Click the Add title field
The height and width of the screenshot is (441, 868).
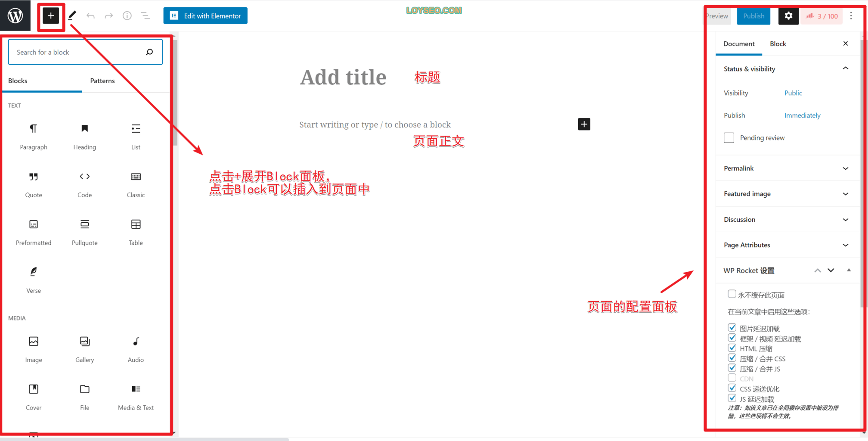point(343,78)
